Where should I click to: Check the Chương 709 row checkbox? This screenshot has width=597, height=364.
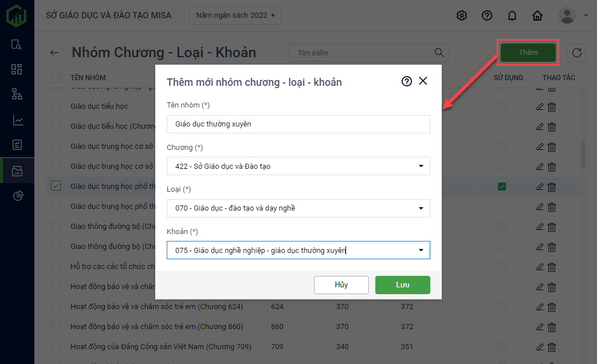coord(56,346)
